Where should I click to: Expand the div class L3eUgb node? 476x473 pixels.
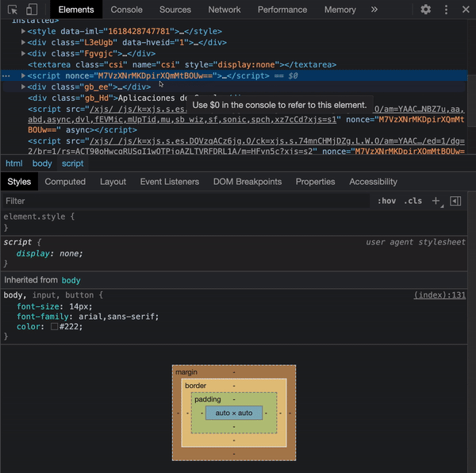point(23,42)
